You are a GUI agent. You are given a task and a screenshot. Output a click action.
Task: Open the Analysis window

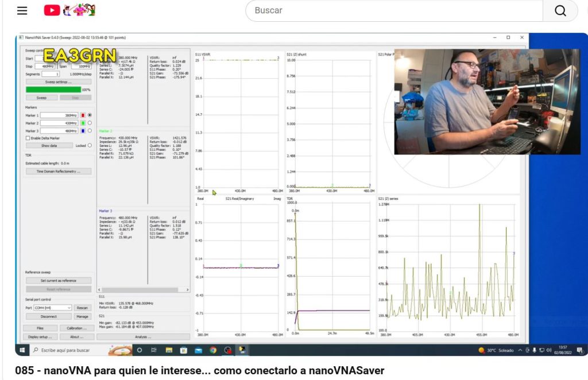[143, 337]
